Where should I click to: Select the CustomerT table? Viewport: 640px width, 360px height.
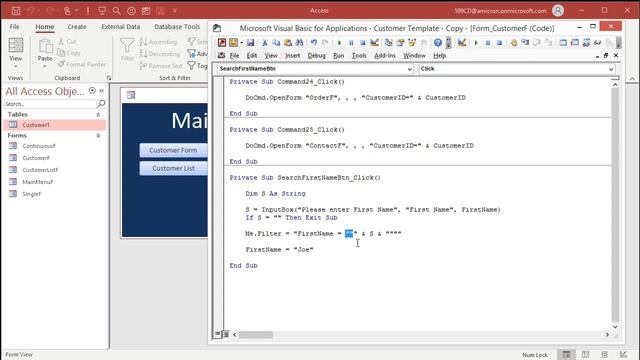click(x=55, y=125)
